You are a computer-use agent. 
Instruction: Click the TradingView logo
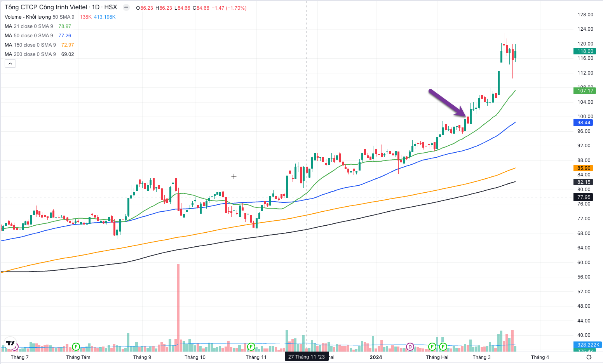(x=10, y=343)
